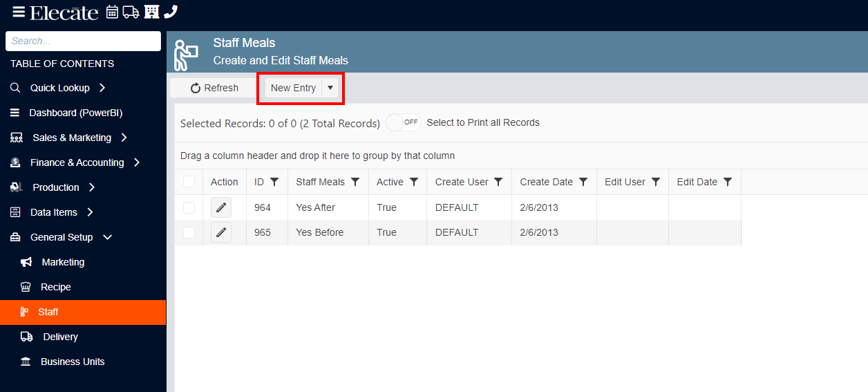This screenshot has height=392, width=868.
Task: Filter the Staff Meals column
Action: [355, 182]
